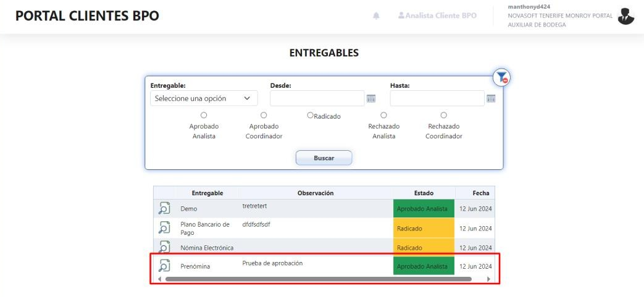Click Prenómina row's Aprobado Analista status
The image size is (644, 304).
click(424, 266)
